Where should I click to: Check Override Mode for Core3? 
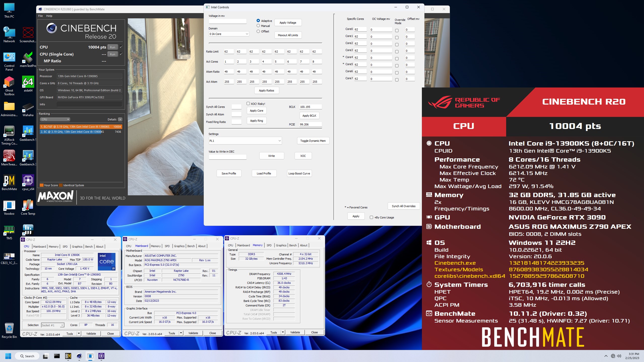(x=397, y=52)
